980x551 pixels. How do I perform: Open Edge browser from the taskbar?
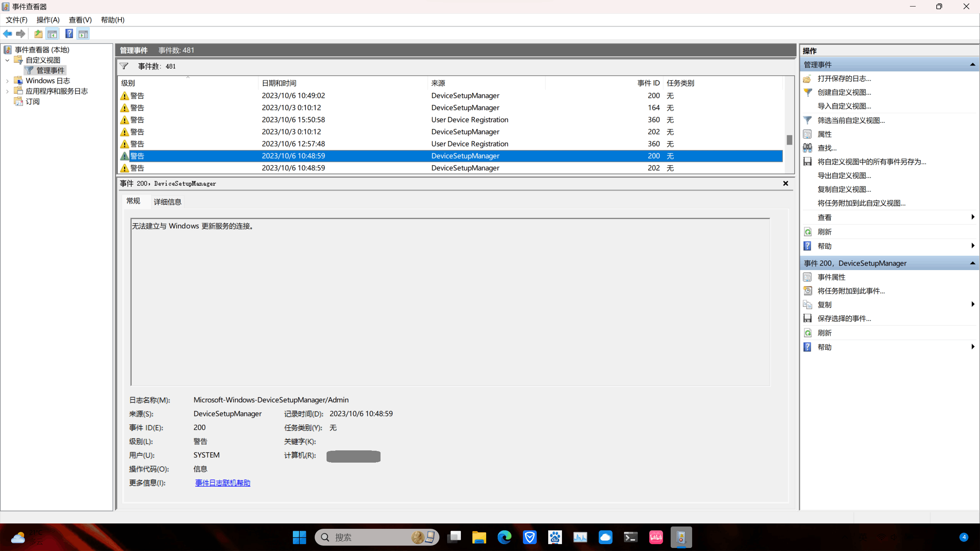click(x=504, y=537)
